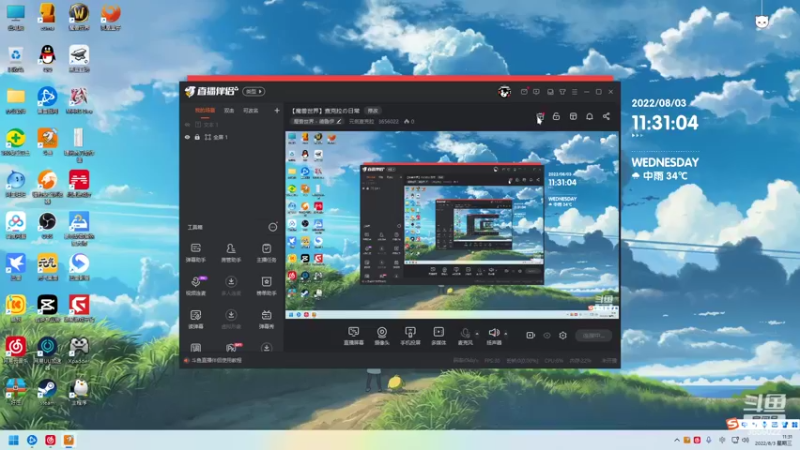Expand the system tray hidden icons chevron

[x=677, y=440]
